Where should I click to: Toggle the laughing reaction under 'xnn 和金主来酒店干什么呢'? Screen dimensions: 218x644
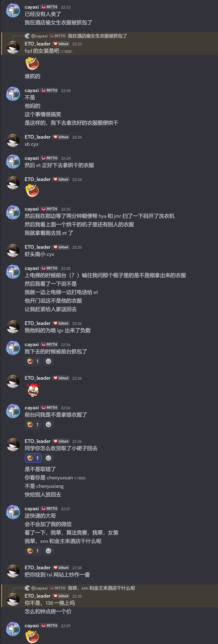pyautogui.click(x=33, y=551)
